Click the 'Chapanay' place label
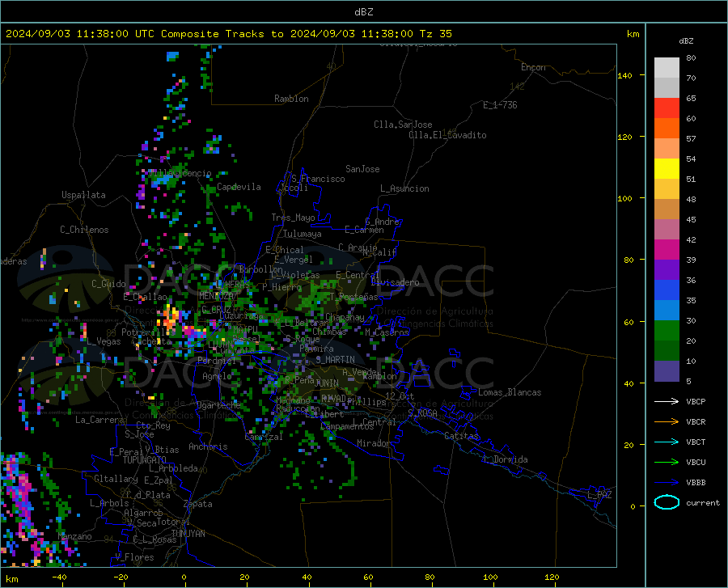 point(345,317)
